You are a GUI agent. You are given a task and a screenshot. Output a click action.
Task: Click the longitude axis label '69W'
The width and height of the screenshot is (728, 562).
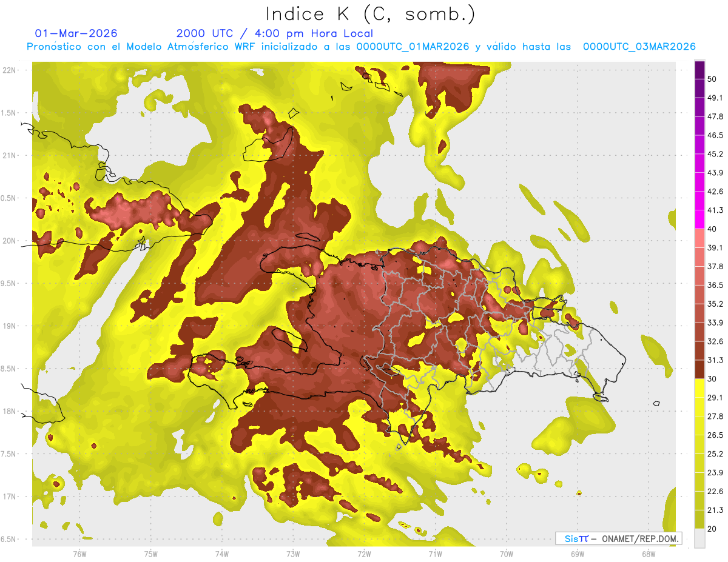577,554
